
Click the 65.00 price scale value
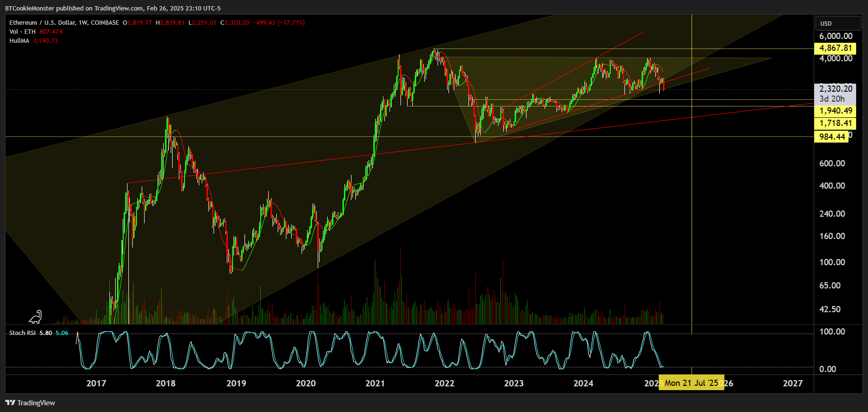click(830, 285)
